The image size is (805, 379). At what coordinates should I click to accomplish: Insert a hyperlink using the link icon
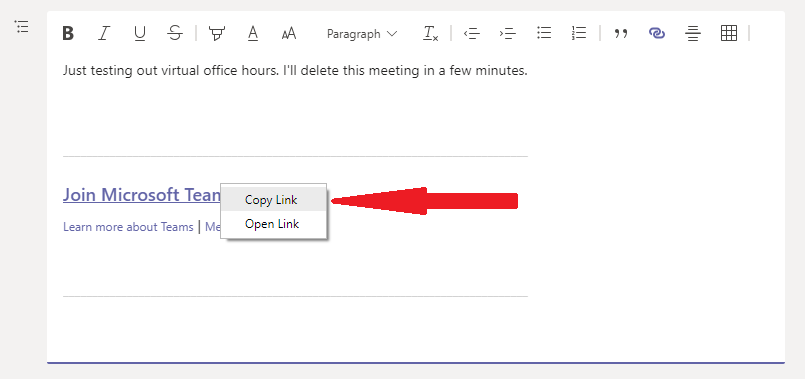click(x=657, y=34)
